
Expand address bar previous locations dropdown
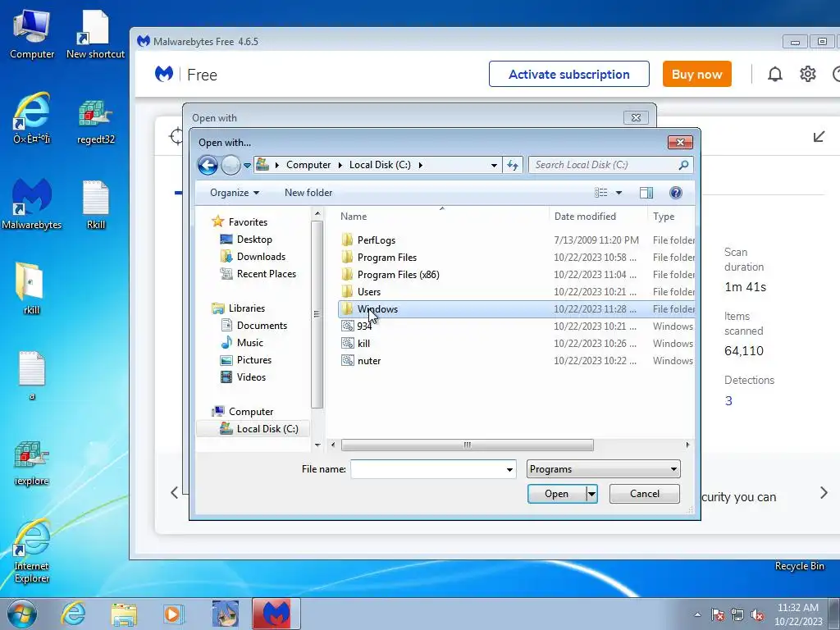coord(494,166)
